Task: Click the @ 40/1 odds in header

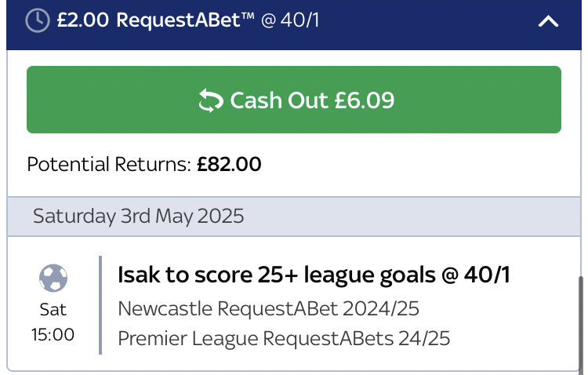Action: click(x=290, y=21)
